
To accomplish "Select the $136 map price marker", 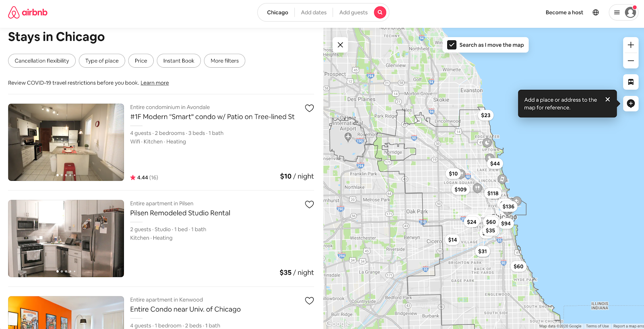I will 508,207.
